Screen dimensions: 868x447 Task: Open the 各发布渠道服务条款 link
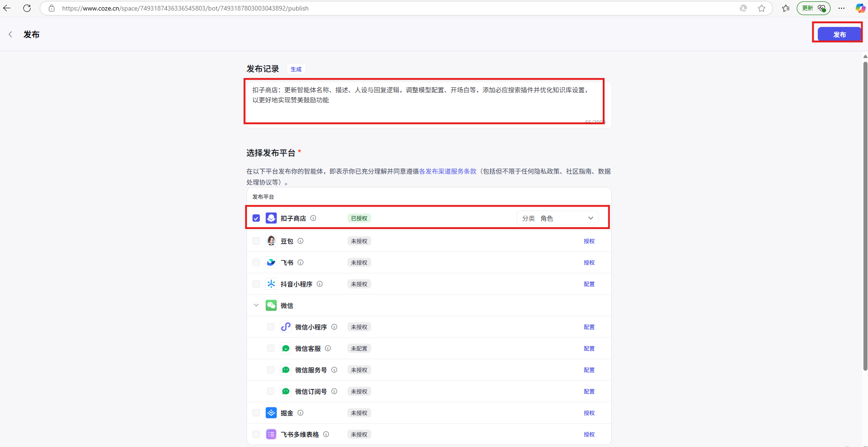pos(448,171)
